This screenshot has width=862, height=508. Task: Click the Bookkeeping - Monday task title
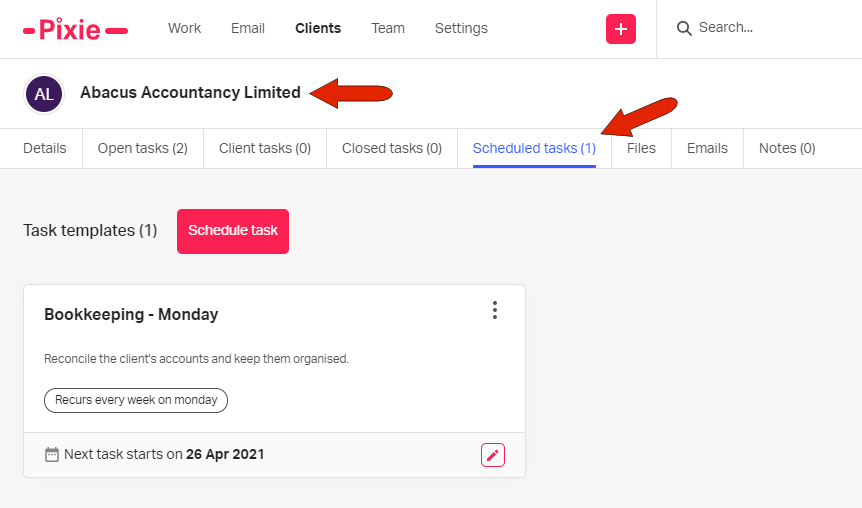[x=131, y=314]
